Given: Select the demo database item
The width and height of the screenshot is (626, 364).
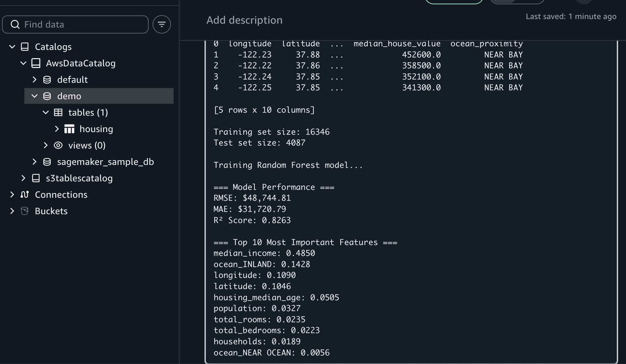Looking at the screenshot, I should click(69, 96).
